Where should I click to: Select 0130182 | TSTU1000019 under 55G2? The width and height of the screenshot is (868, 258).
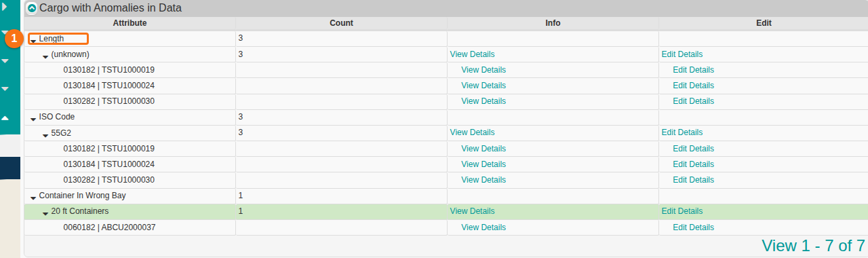[x=109, y=149]
